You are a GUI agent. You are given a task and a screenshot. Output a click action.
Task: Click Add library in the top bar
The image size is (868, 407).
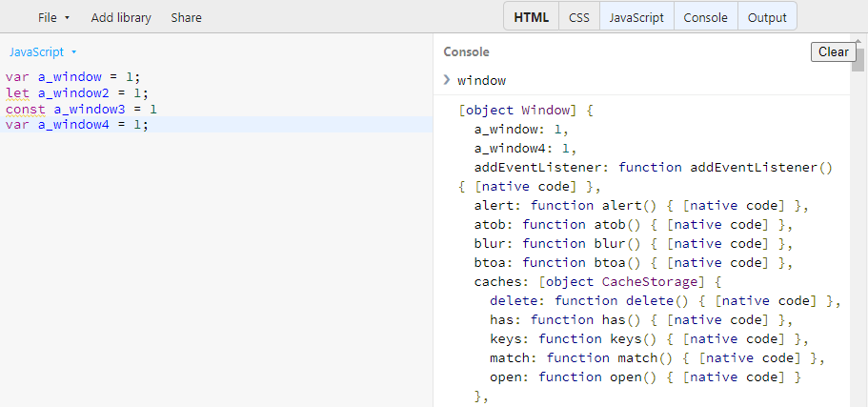coord(121,18)
